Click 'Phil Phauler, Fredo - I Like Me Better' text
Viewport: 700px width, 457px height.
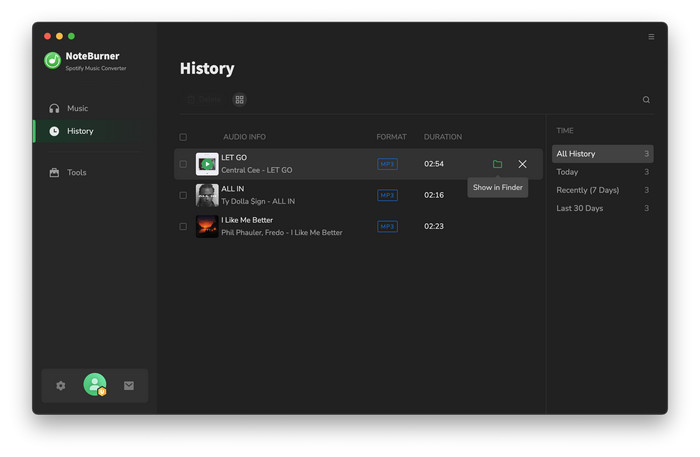[x=282, y=233]
